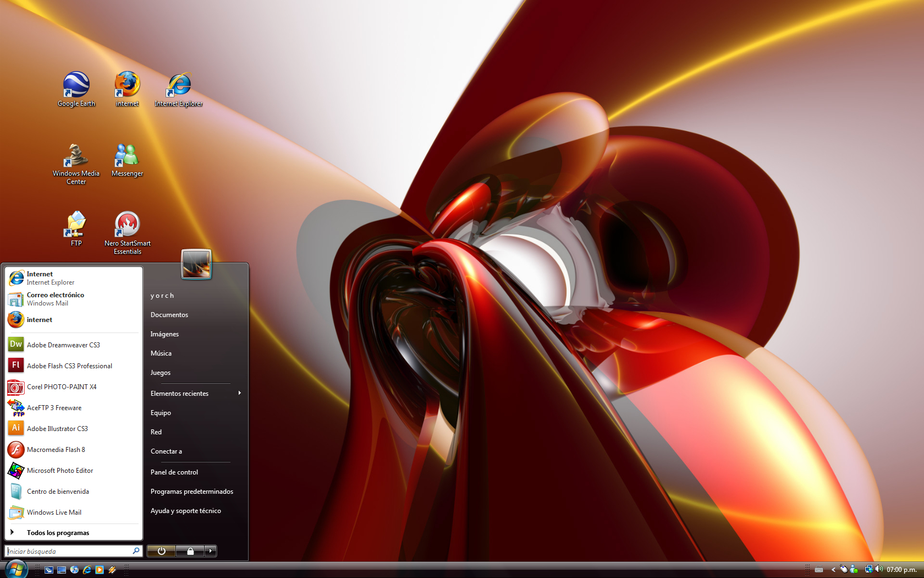This screenshot has width=924, height=578.
Task: Open pinned Internet Explorer entry in Start menu
Action: point(74,278)
